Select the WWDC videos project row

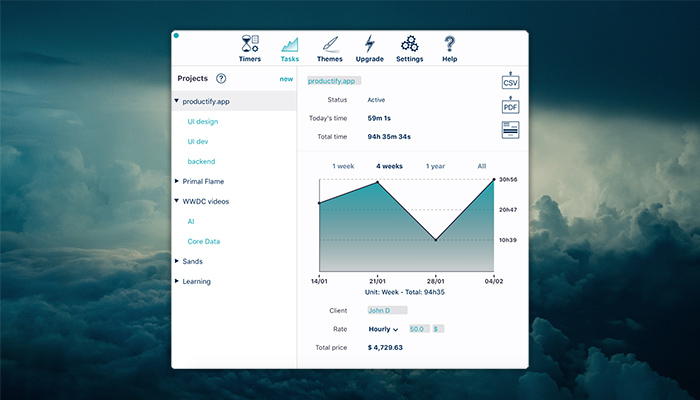point(234,201)
